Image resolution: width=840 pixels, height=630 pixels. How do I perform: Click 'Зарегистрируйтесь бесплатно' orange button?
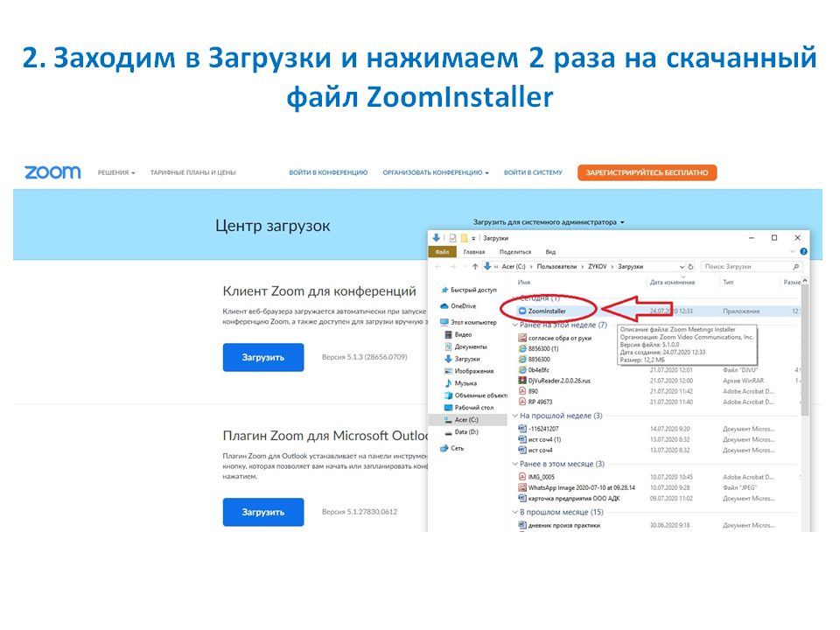click(x=647, y=173)
